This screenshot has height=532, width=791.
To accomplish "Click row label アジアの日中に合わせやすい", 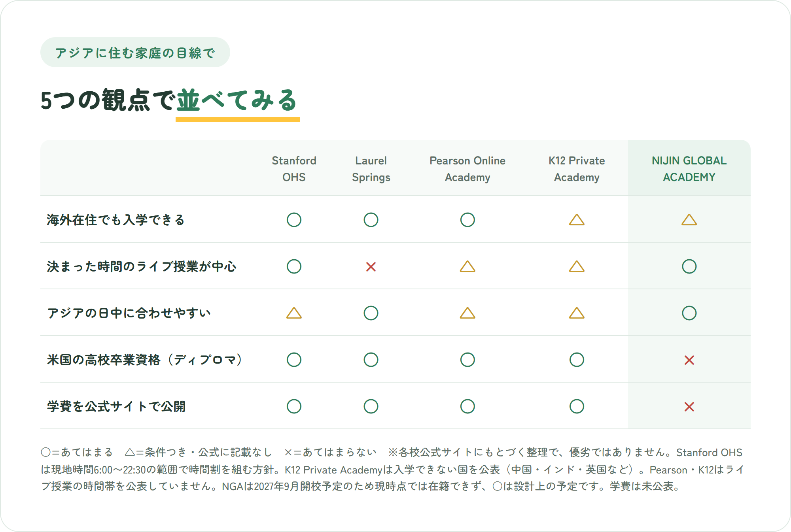I will point(129,313).
